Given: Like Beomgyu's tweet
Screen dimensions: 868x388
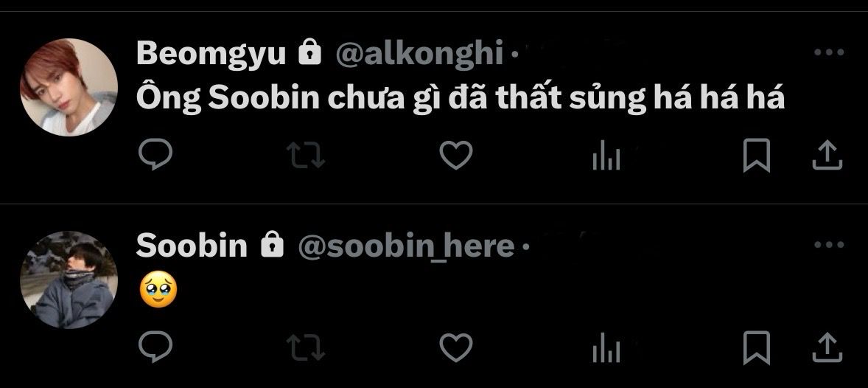Looking at the screenshot, I should tap(455, 155).
